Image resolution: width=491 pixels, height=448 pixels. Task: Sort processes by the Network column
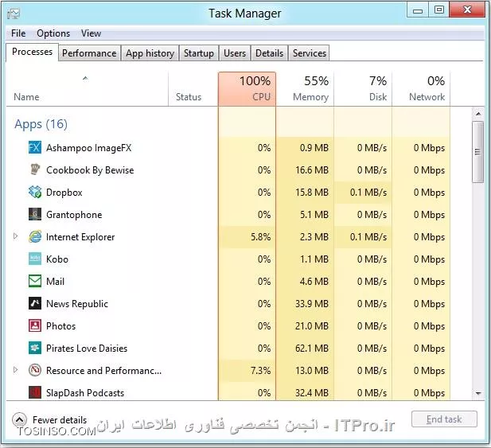click(421, 89)
